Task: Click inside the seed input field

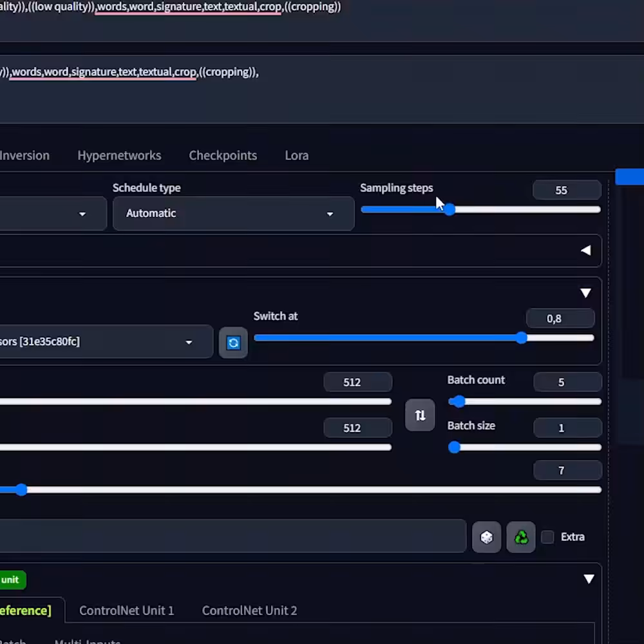Action: tap(233, 536)
